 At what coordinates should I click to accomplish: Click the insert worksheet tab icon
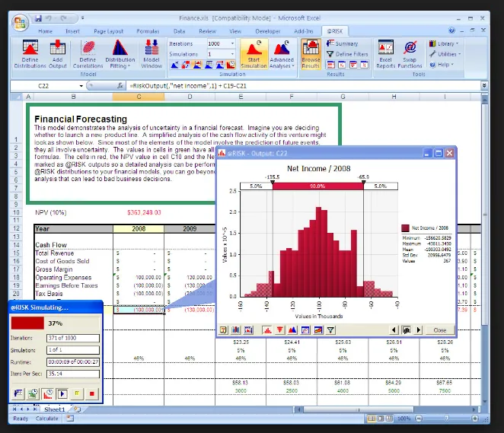coord(77,409)
